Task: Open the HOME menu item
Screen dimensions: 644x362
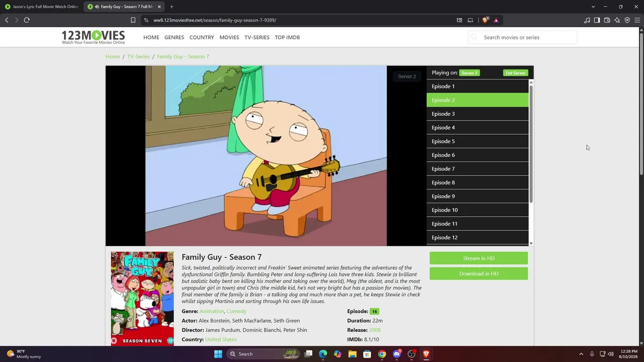Action: [x=151, y=37]
